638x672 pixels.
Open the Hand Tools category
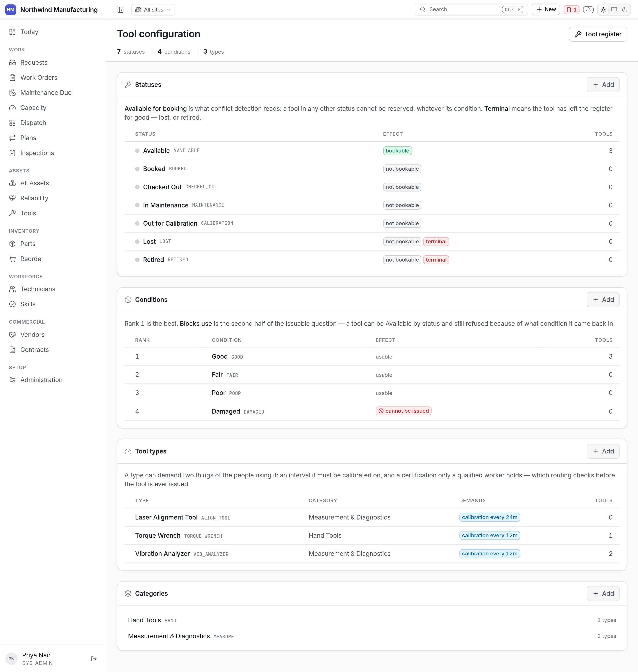(x=372, y=620)
